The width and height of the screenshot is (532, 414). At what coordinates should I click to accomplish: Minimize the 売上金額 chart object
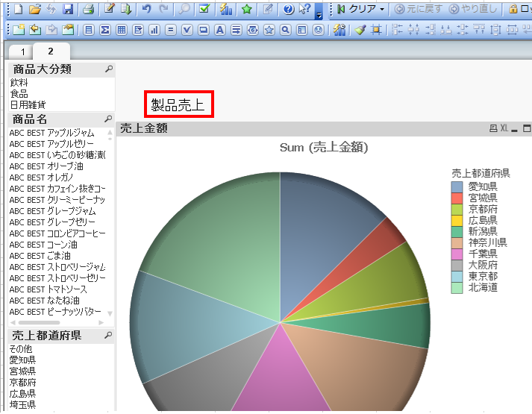tap(515, 129)
